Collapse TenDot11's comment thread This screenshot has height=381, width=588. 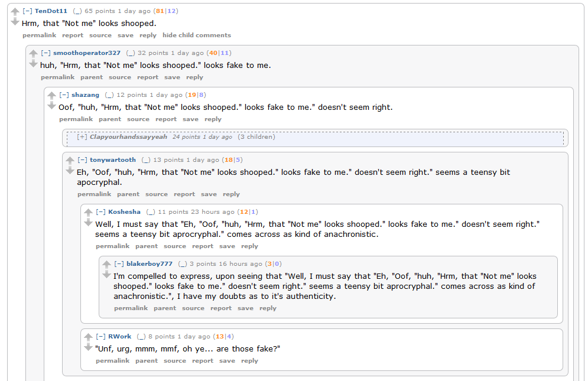pyautogui.click(x=28, y=11)
